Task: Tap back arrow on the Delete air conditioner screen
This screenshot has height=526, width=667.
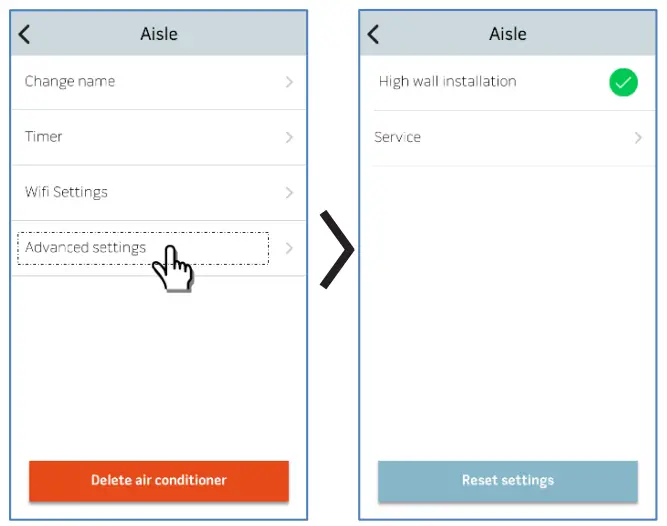Action: (x=25, y=34)
